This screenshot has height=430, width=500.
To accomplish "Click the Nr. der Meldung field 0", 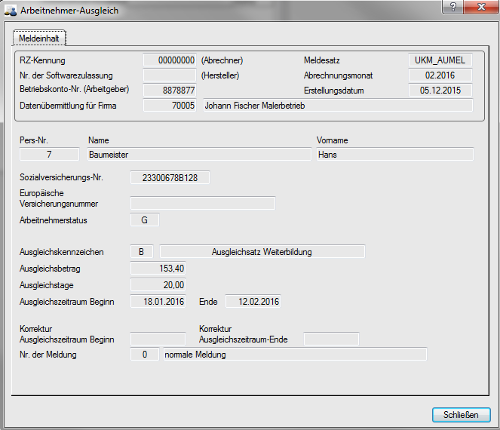I will [x=144, y=354].
